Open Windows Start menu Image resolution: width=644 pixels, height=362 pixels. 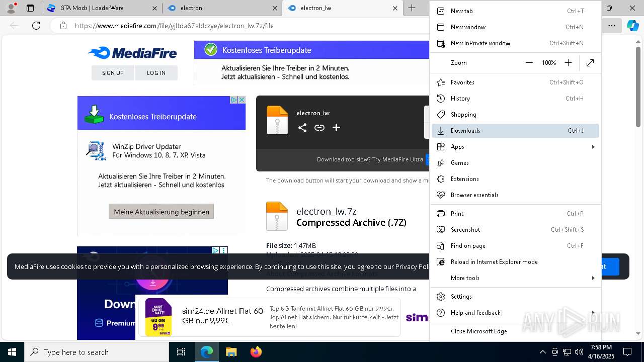point(12,352)
